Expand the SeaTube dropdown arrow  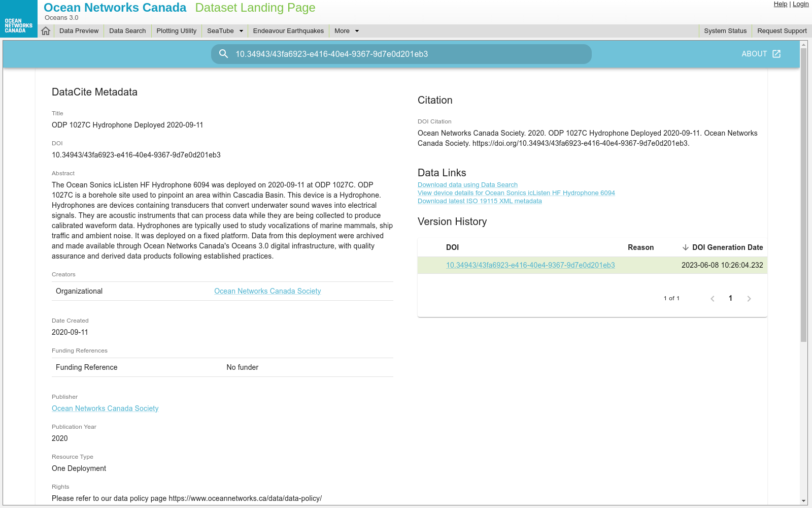[241, 31]
